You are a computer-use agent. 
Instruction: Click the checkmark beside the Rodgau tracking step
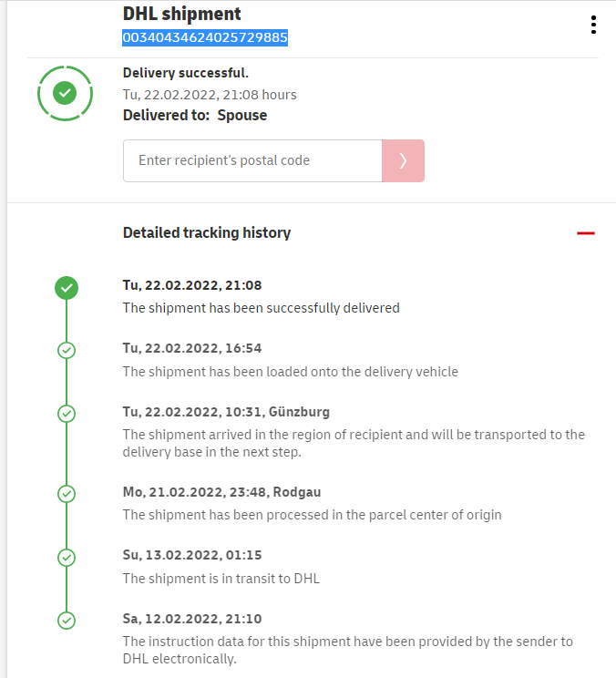pyautogui.click(x=67, y=494)
